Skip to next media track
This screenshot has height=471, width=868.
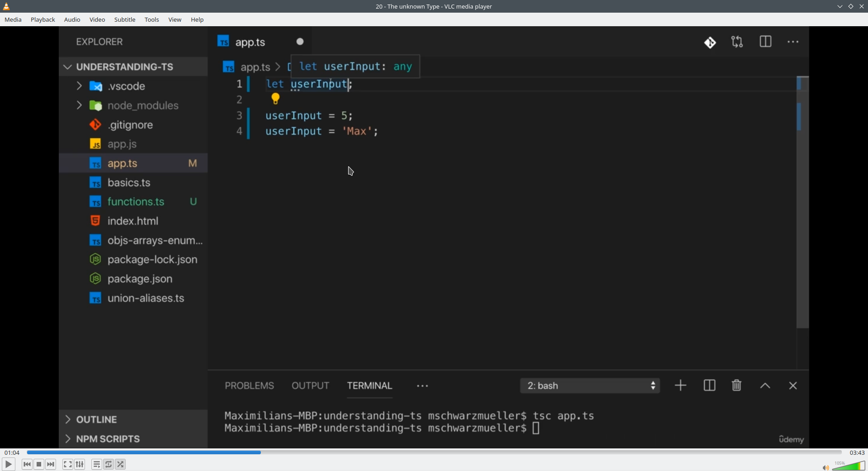[51, 464]
